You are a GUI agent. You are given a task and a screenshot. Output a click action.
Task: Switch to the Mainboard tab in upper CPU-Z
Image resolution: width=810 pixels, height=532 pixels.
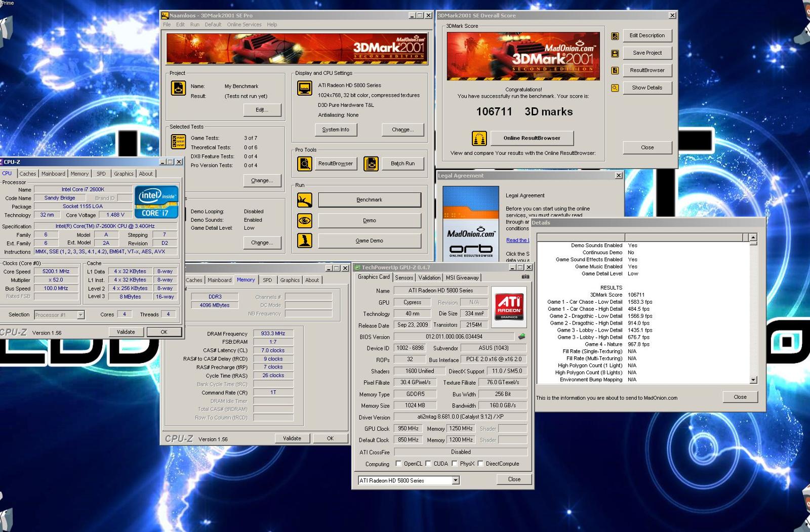click(53, 174)
